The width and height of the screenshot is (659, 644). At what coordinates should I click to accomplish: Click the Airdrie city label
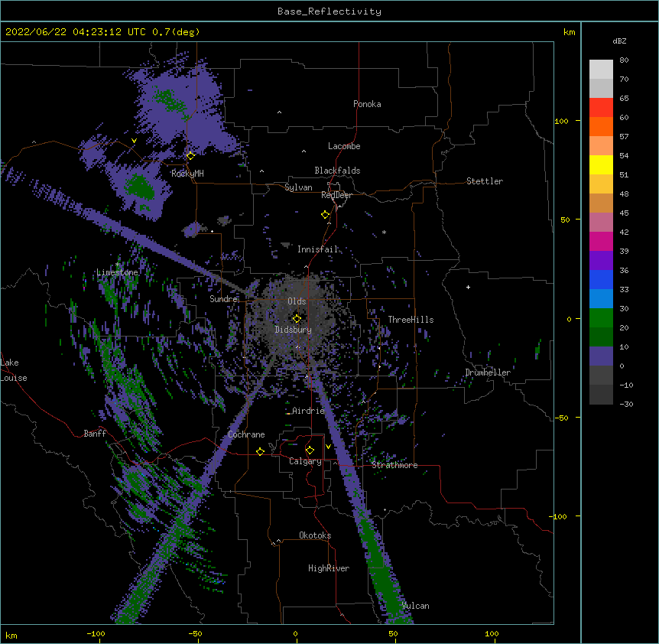point(309,411)
